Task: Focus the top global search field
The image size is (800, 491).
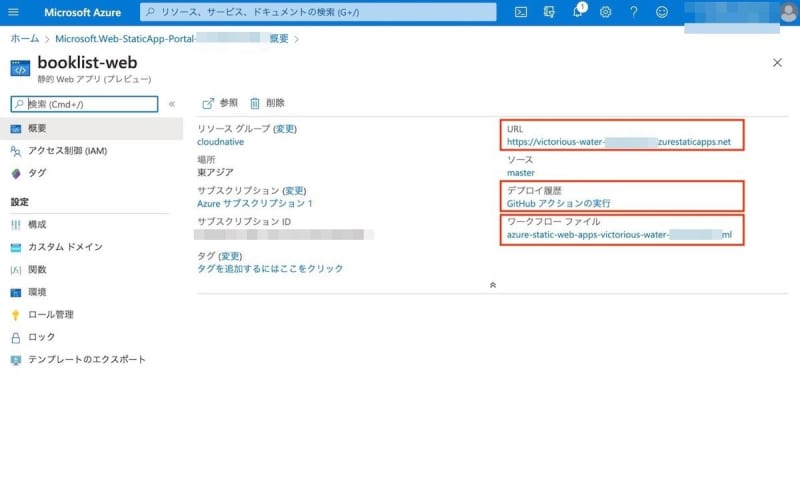Action: tap(318, 12)
